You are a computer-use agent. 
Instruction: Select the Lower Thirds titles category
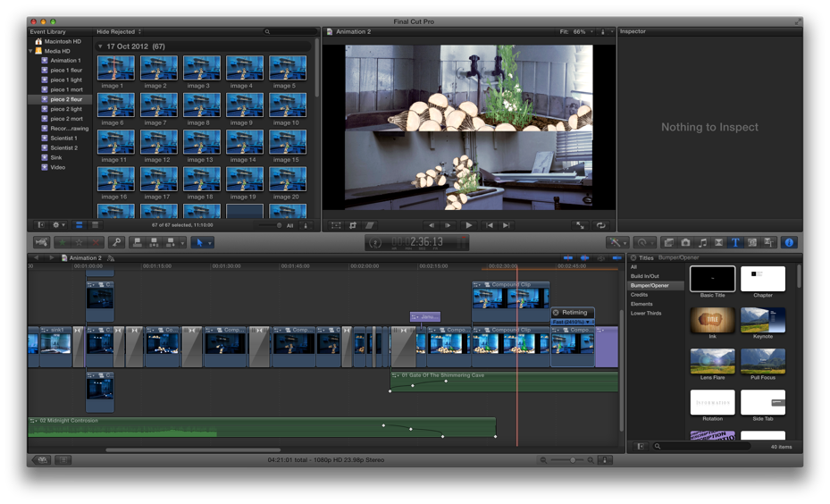click(x=646, y=314)
